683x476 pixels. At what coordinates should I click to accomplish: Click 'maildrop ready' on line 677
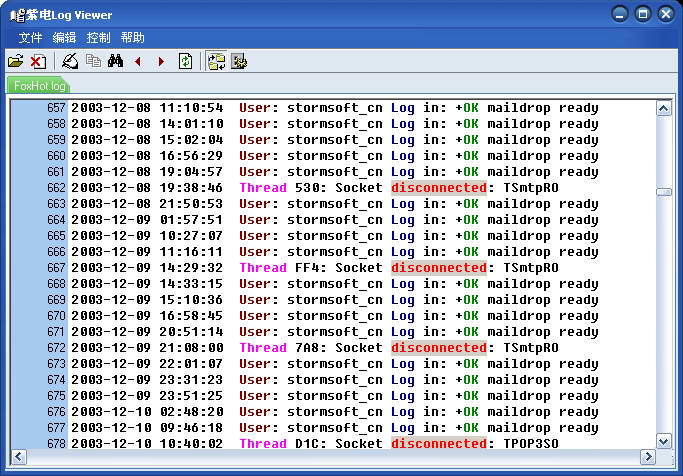[543, 429]
